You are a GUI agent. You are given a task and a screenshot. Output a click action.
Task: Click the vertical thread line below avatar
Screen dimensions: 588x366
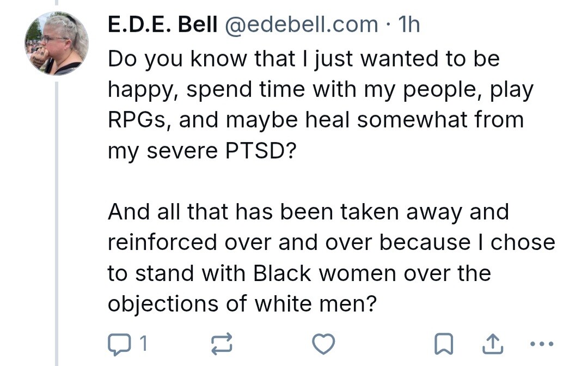click(x=57, y=218)
